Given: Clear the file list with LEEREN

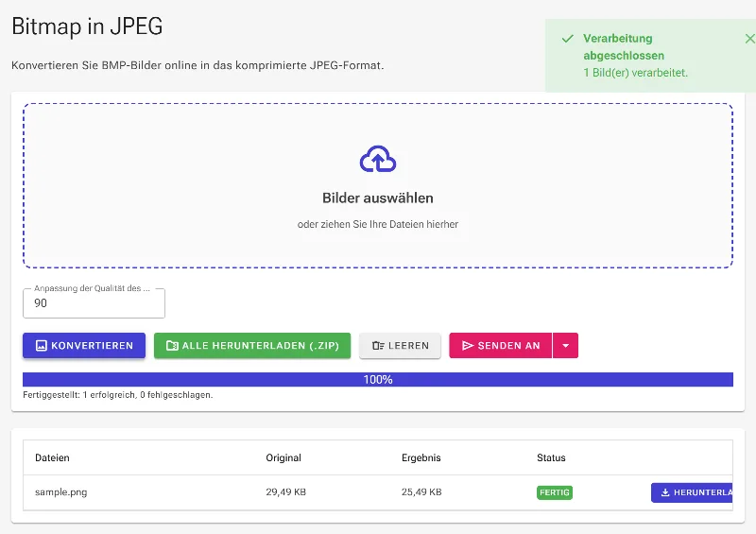Looking at the screenshot, I should coord(400,345).
